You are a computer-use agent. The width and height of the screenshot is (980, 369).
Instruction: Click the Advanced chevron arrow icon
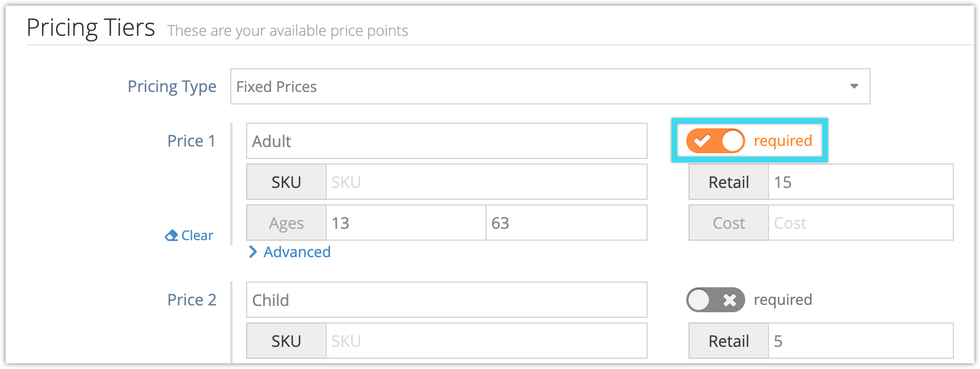(253, 251)
